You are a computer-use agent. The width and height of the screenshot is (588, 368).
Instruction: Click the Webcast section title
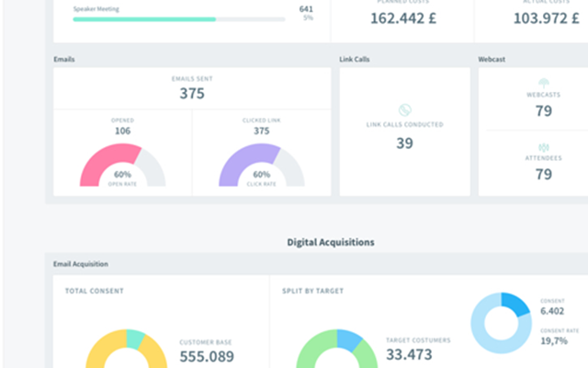[492, 59]
